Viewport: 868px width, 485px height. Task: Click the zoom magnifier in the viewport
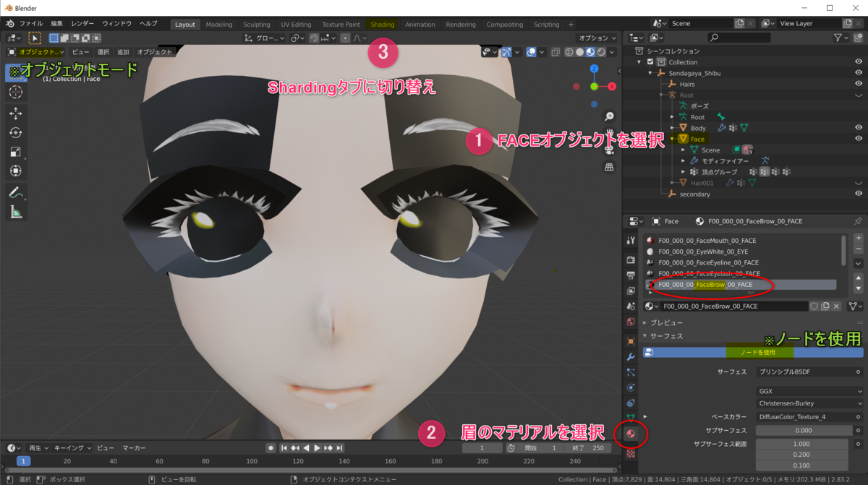(x=609, y=116)
